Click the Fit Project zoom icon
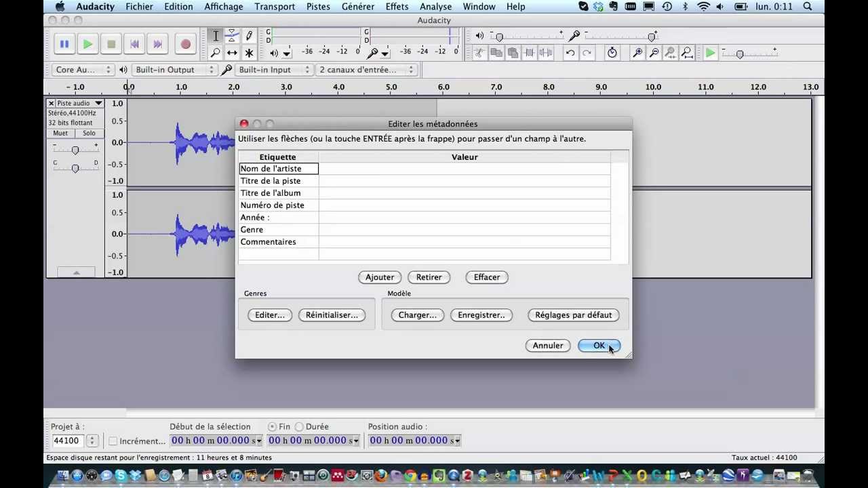 click(687, 52)
